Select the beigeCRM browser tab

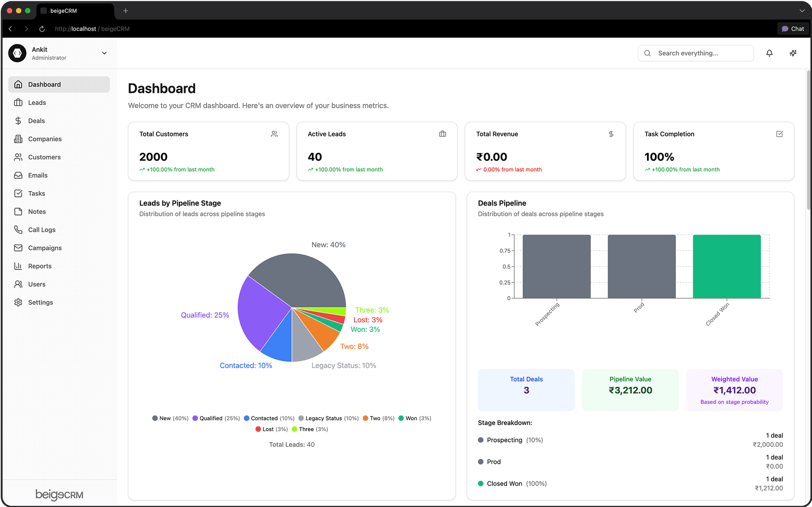75,11
